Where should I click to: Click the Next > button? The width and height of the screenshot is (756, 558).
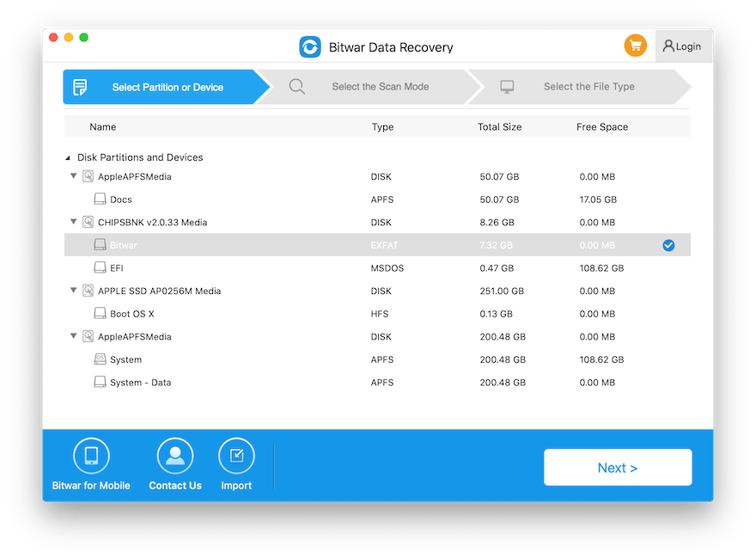pos(618,467)
